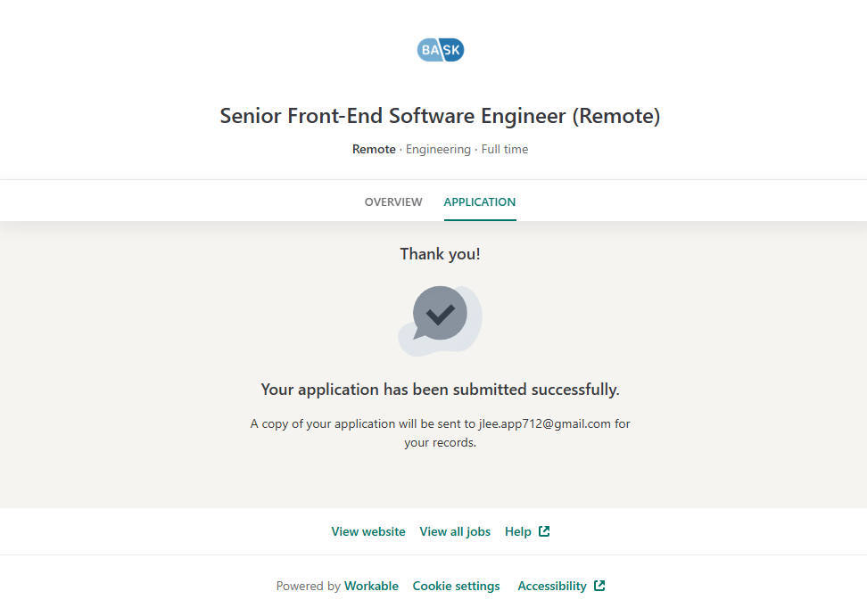Select the Application tab

(x=480, y=202)
